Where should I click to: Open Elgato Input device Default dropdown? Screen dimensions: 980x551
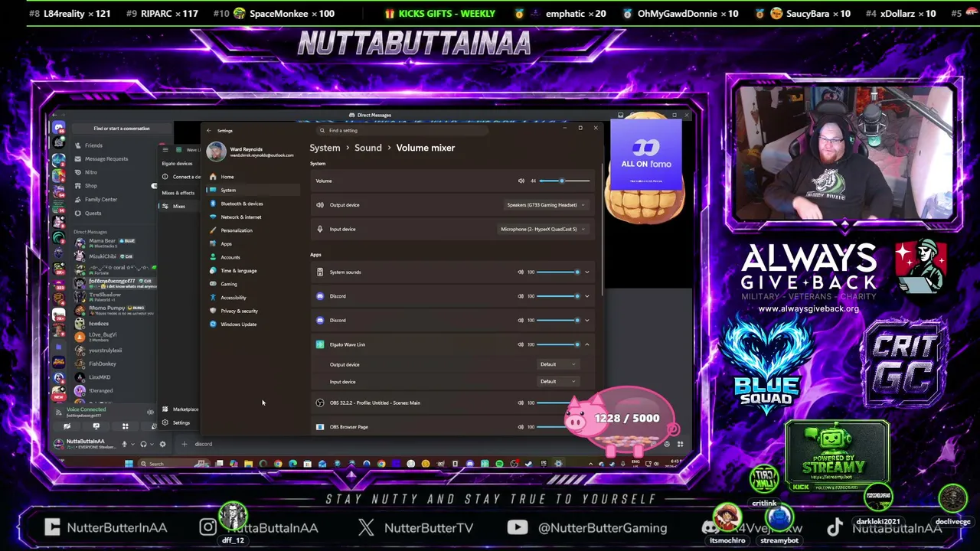pos(557,381)
